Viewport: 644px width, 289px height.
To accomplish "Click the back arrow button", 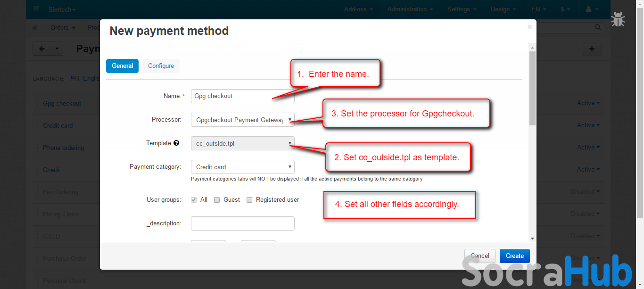I will pyautogui.click(x=42, y=49).
